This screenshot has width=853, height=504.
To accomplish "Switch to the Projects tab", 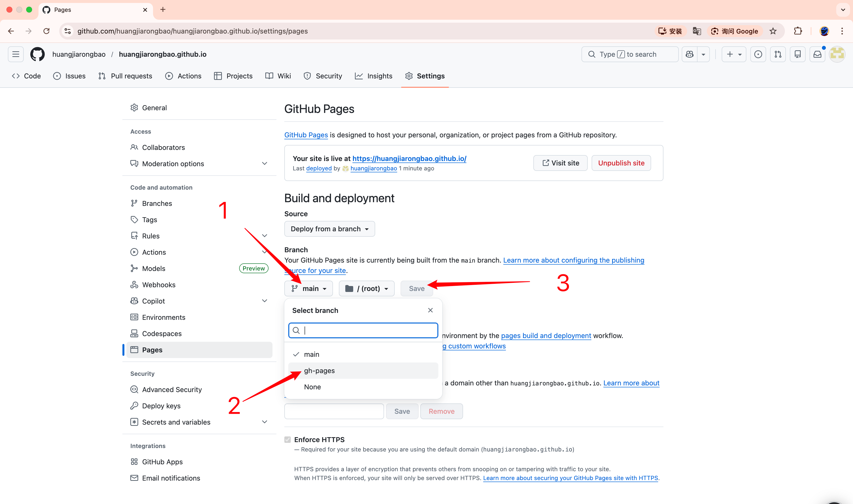I will click(x=233, y=76).
